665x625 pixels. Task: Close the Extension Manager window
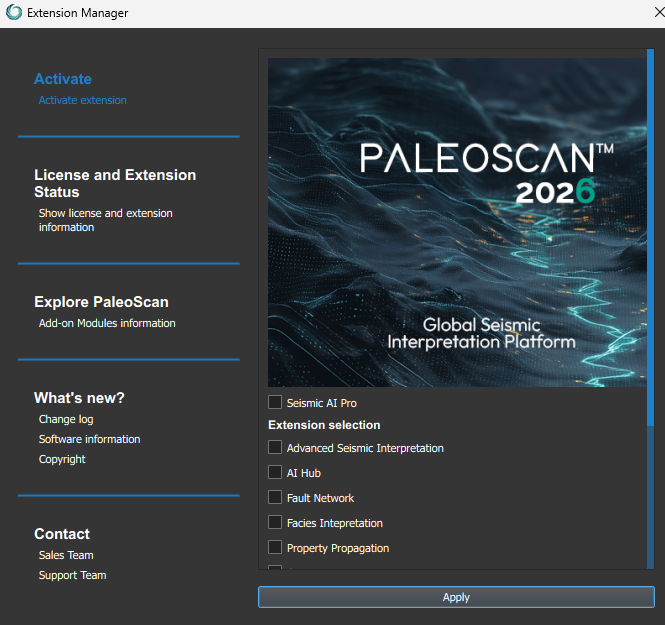pyautogui.click(x=659, y=12)
